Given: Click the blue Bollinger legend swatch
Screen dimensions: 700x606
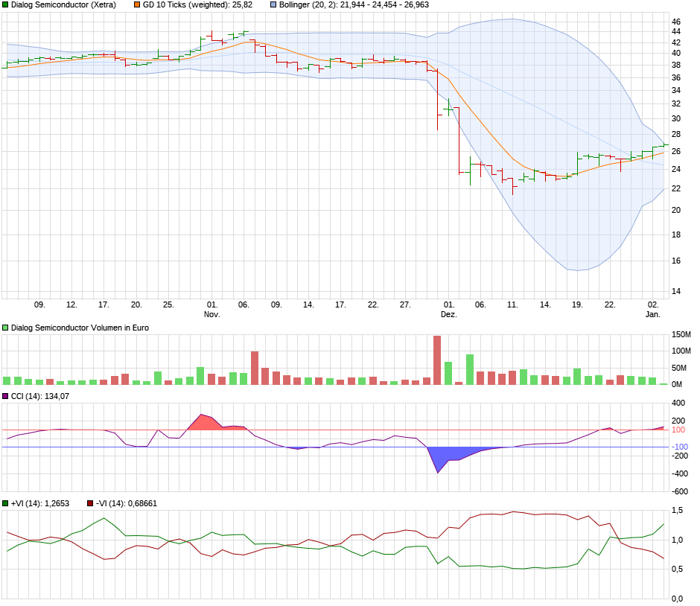Looking at the screenshot, I should point(273,5).
